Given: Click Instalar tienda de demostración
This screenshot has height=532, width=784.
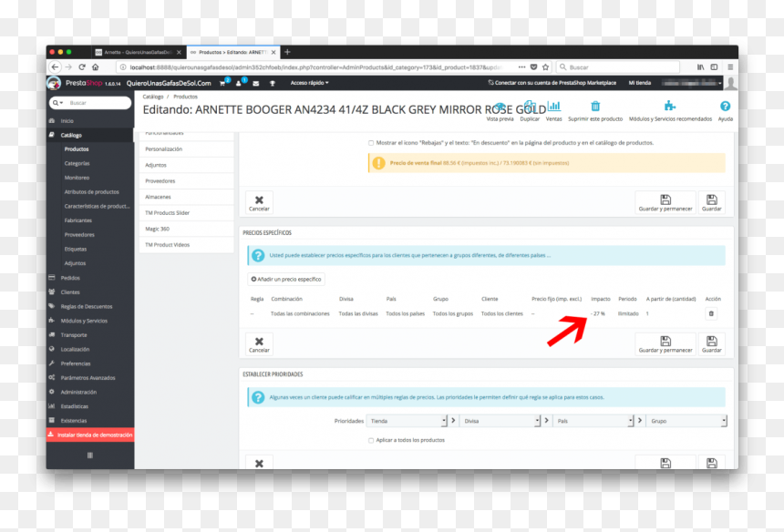Looking at the screenshot, I should click(90, 435).
